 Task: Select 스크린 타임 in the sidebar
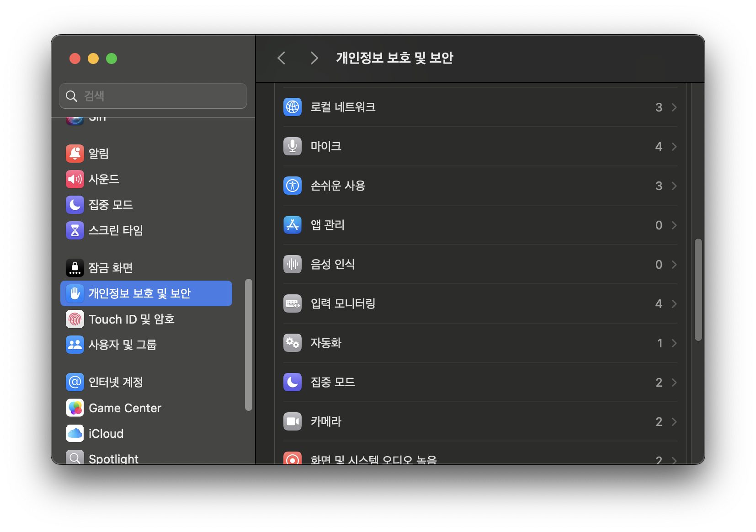pyautogui.click(x=146, y=230)
